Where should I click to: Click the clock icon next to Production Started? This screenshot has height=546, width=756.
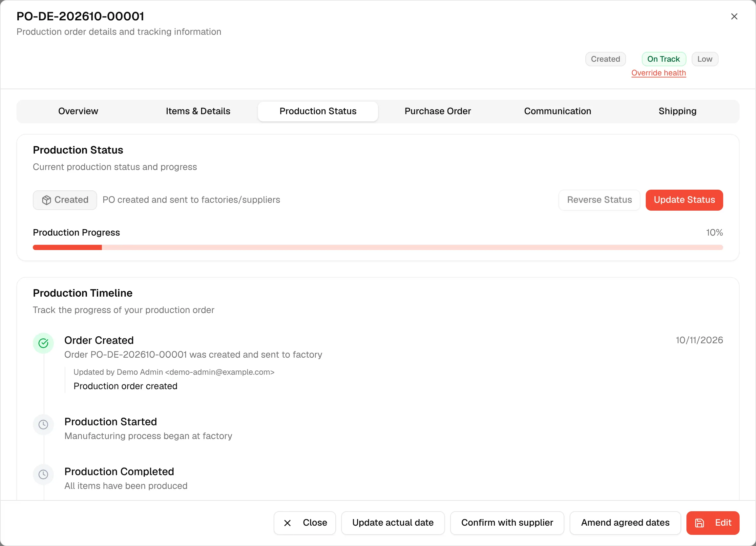pos(43,424)
